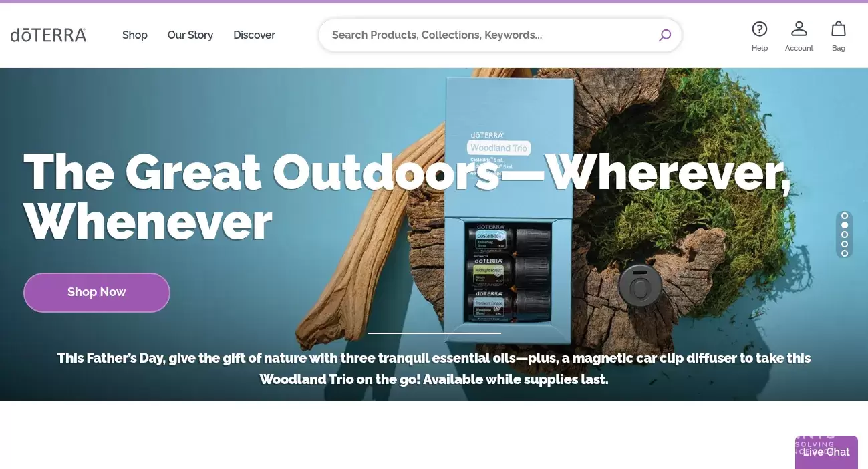The width and height of the screenshot is (868, 469).
Task: Go to the last carousel slide dot
Action: pyautogui.click(x=845, y=253)
